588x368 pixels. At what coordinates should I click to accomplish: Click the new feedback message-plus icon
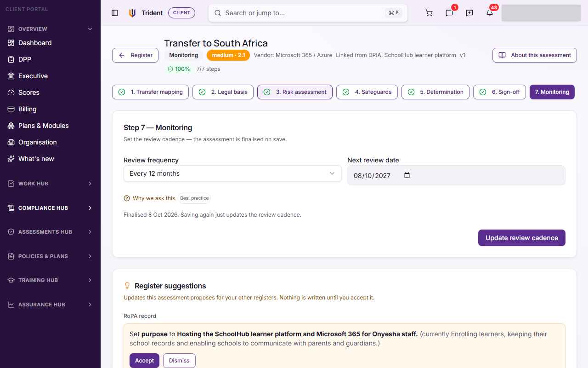pos(469,13)
